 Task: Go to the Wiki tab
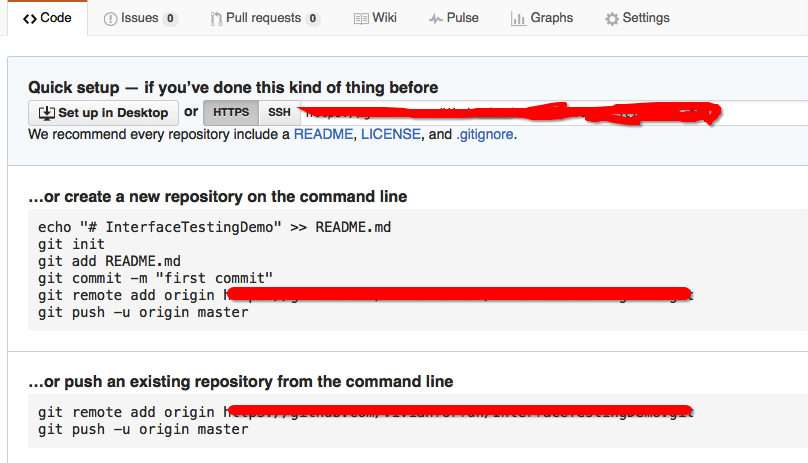(375, 18)
